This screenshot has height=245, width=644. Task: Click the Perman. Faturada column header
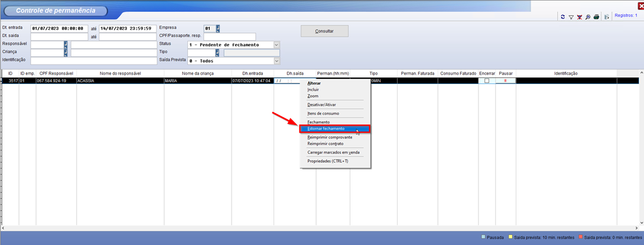(x=417, y=73)
